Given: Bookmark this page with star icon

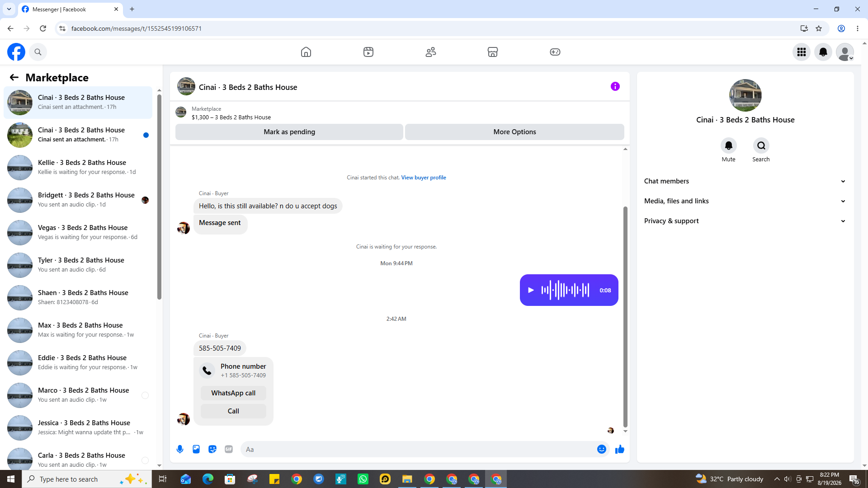Looking at the screenshot, I should [819, 28].
